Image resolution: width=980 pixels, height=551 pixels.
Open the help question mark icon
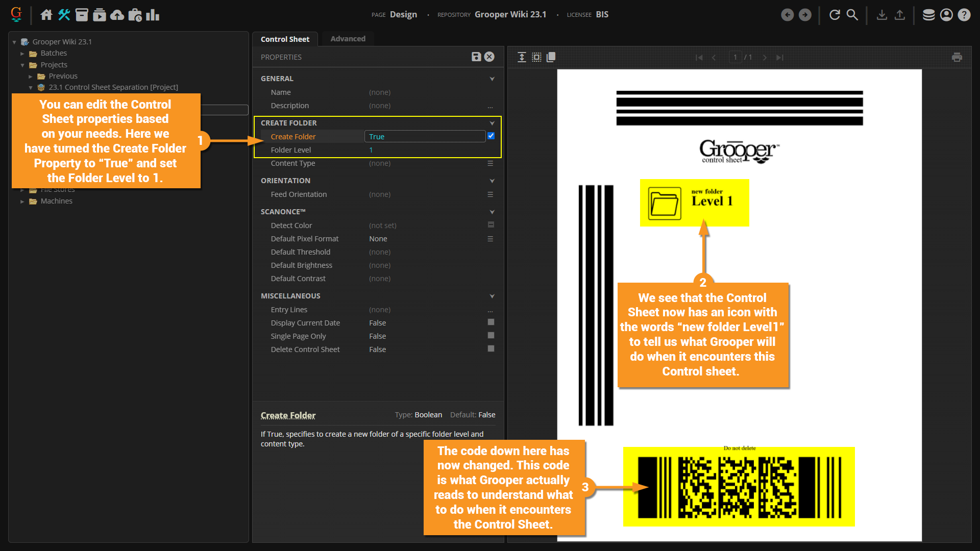coord(964,15)
